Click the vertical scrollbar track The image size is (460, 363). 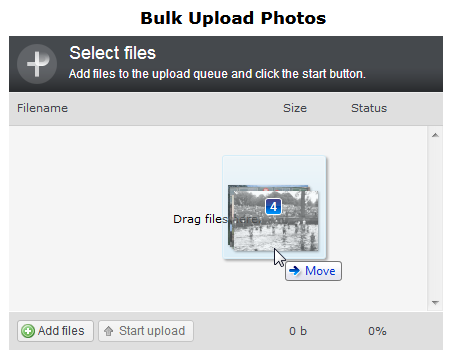pos(435,219)
